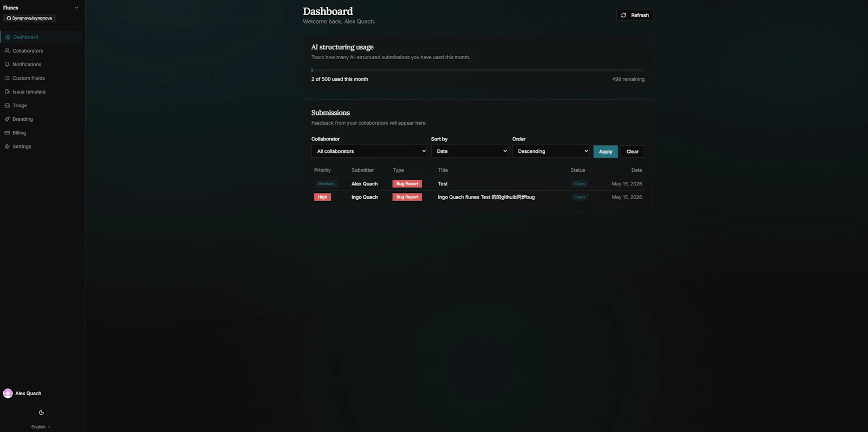This screenshot has height=432, width=868.
Task: Click the Submitter column header
Action: click(x=362, y=170)
